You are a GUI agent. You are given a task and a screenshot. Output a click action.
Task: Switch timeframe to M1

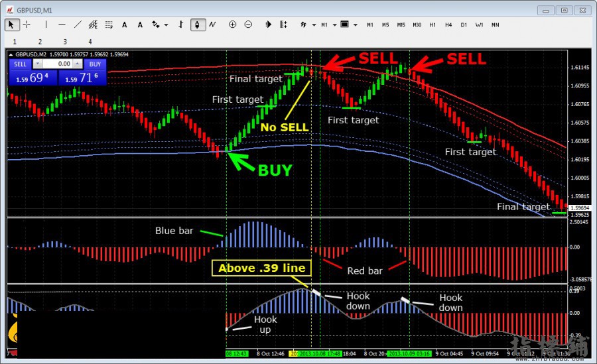coord(370,25)
